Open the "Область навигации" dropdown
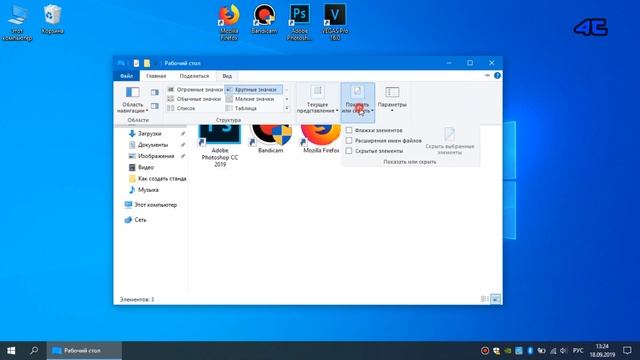640x360 pixels. pyautogui.click(x=133, y=100)
